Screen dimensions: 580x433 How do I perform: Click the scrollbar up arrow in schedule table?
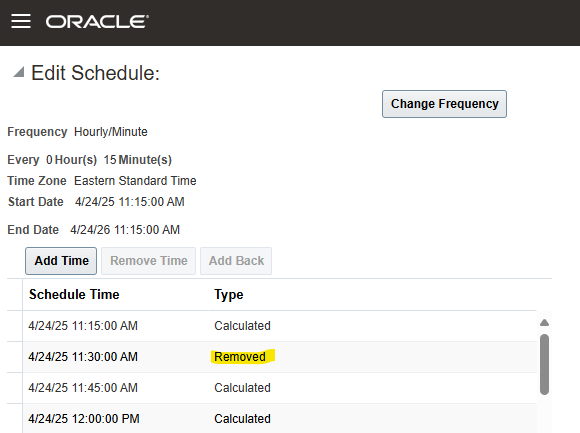pos(544,323)
